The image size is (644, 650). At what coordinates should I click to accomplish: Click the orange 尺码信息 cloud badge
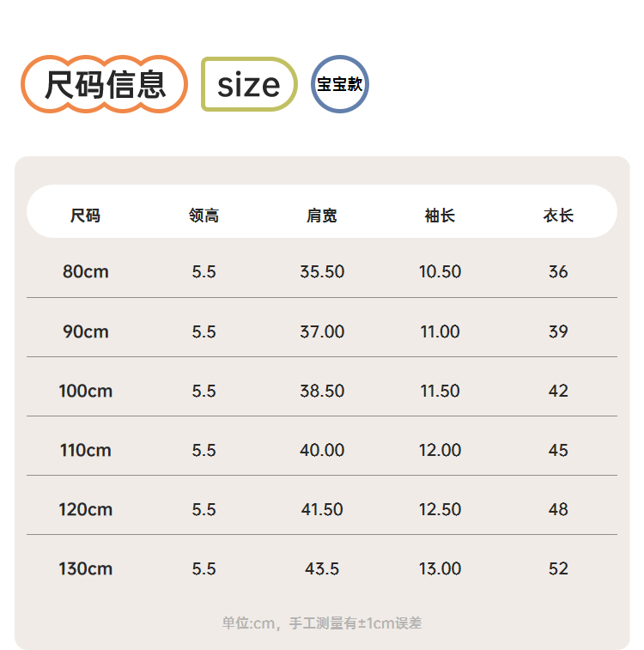pyautogui.click(x=105, y=84)
